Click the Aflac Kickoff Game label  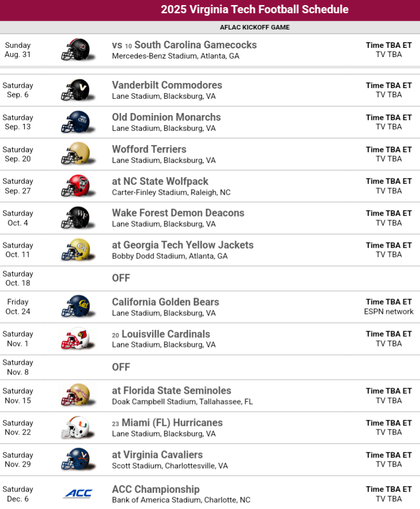(x=255, y=28)
